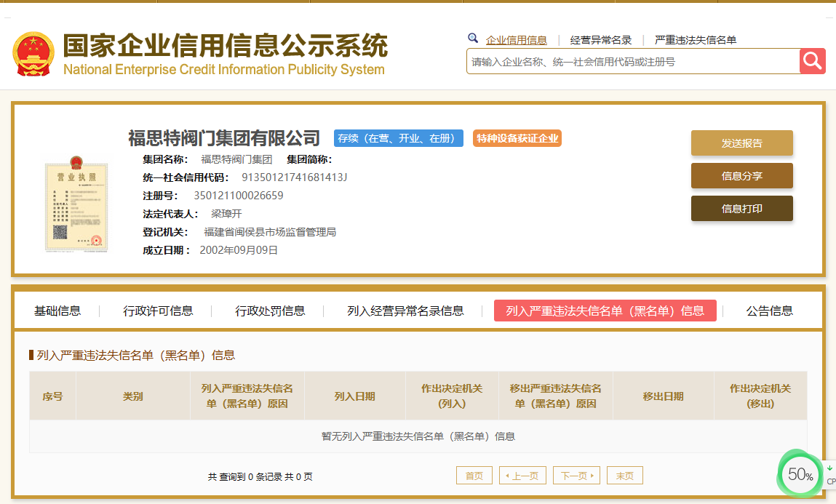Click the credit code 91350121741681413J
This screenshot has height=504, width=836.
294,177
